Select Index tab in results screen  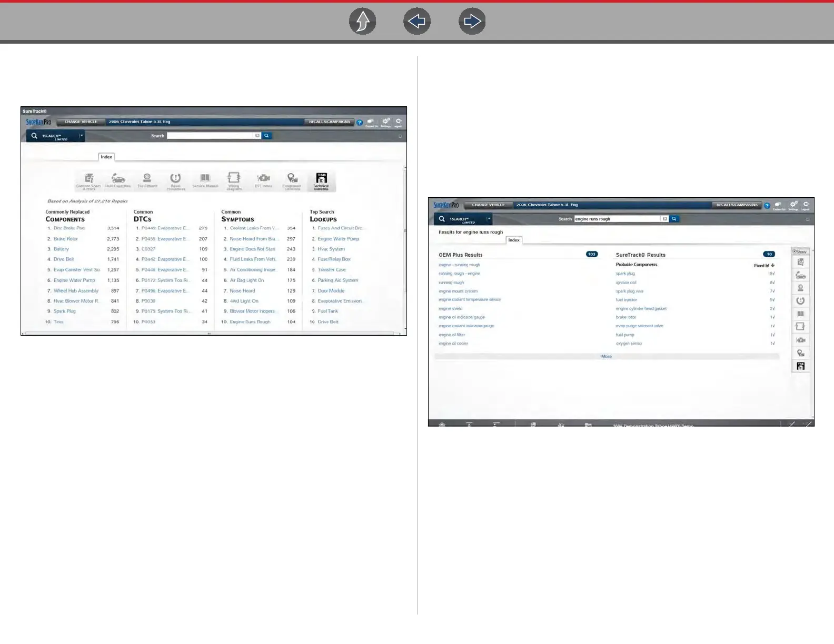(514, 240)
